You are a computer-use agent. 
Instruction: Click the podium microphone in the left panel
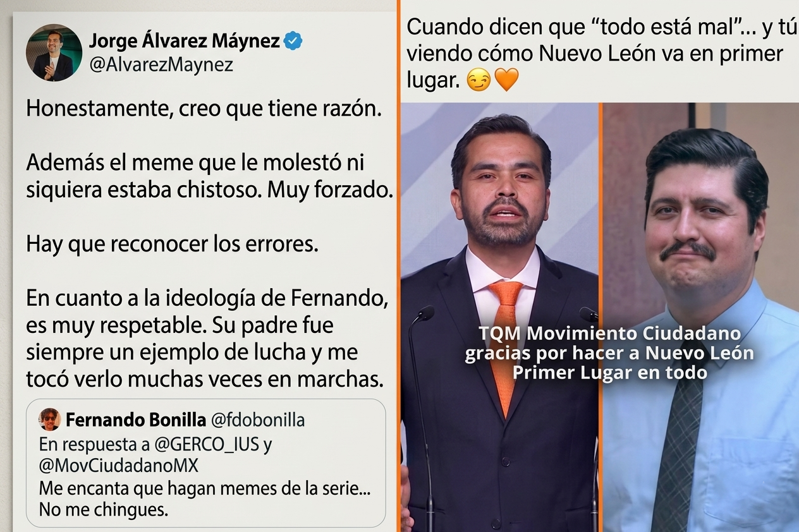point(422,313)
